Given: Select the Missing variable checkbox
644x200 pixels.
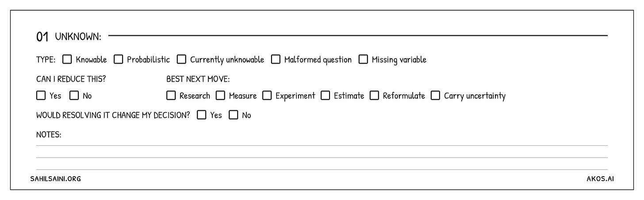Looking at the screenshot, I should pos(363,59).
